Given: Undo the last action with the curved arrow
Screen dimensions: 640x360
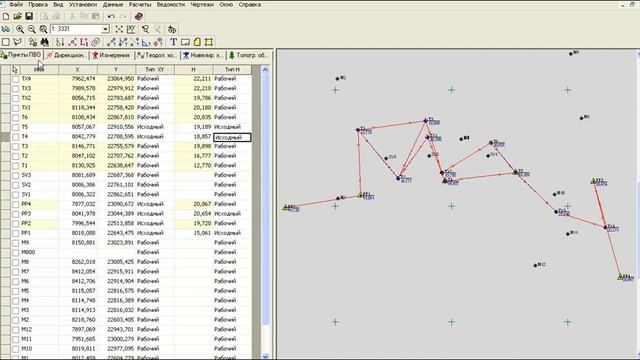Looking at the screenshot, I should [x=111, y=16].
